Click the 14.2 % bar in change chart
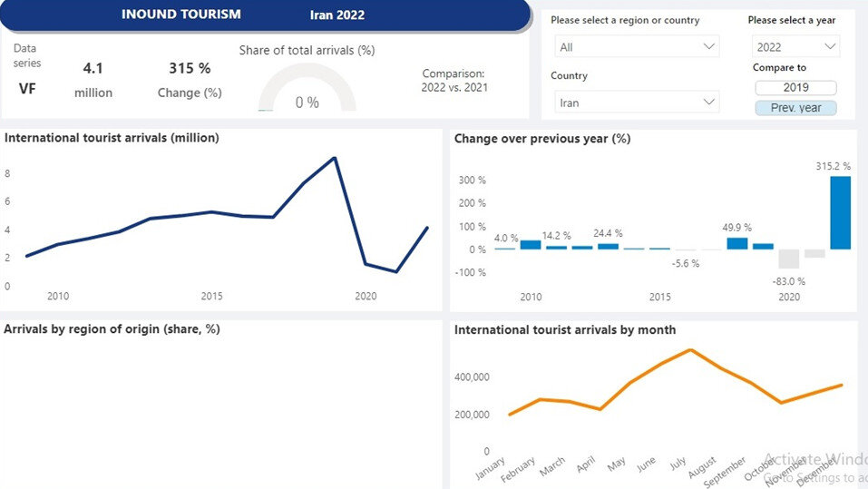Viewport: 868px width, 489px height. point(556,247)
